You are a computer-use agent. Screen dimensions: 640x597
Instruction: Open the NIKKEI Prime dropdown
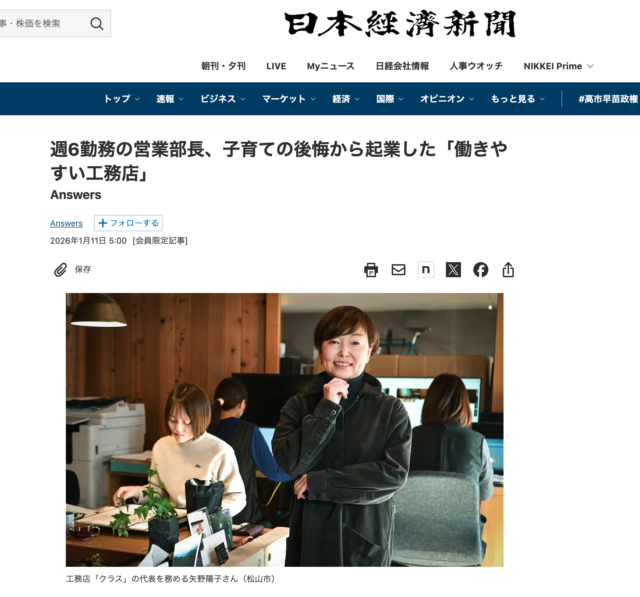coord(558,66)
